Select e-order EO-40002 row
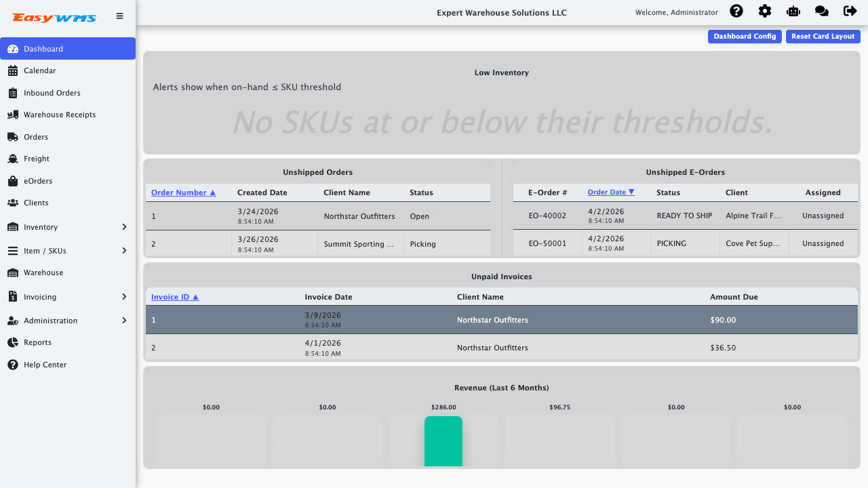868x488 pixels. 686,216
